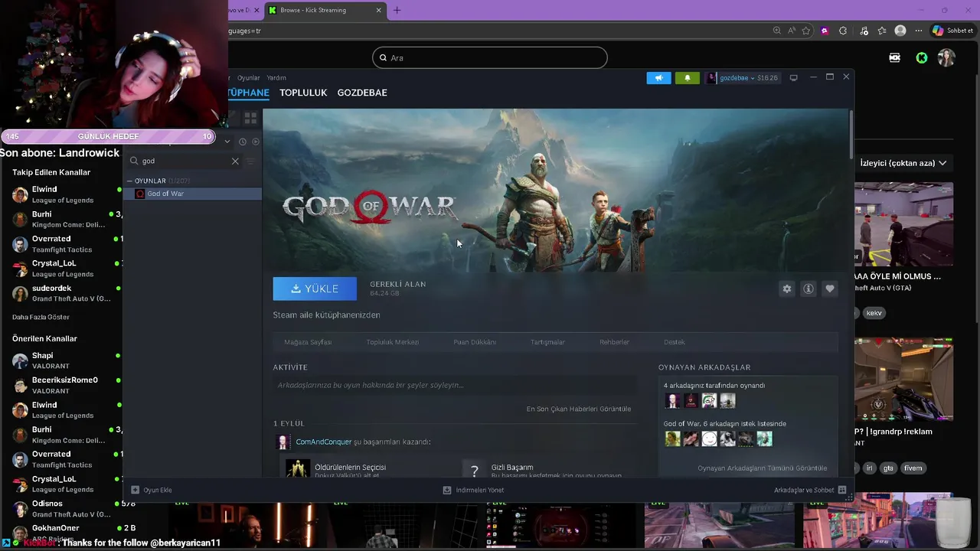Open Elwind under Takip Edilen Kanallar
980x551 pixels.
pos(61,194)
